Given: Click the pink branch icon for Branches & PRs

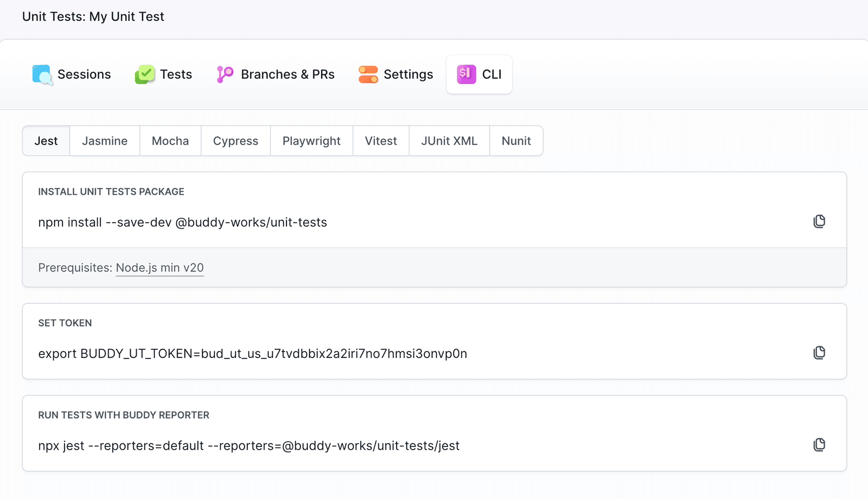Looking at the screenshot, I should pyautogui.click(x=224, y=74).
